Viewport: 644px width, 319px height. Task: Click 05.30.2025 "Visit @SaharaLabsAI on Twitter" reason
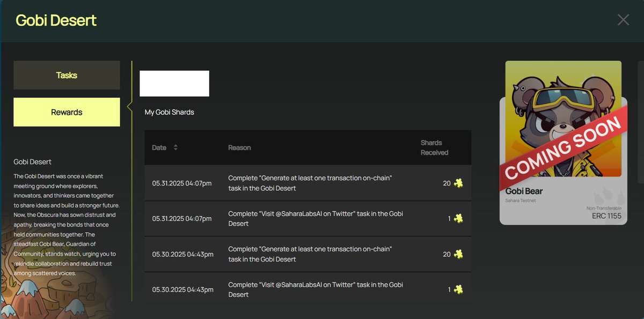click(316, 290)
